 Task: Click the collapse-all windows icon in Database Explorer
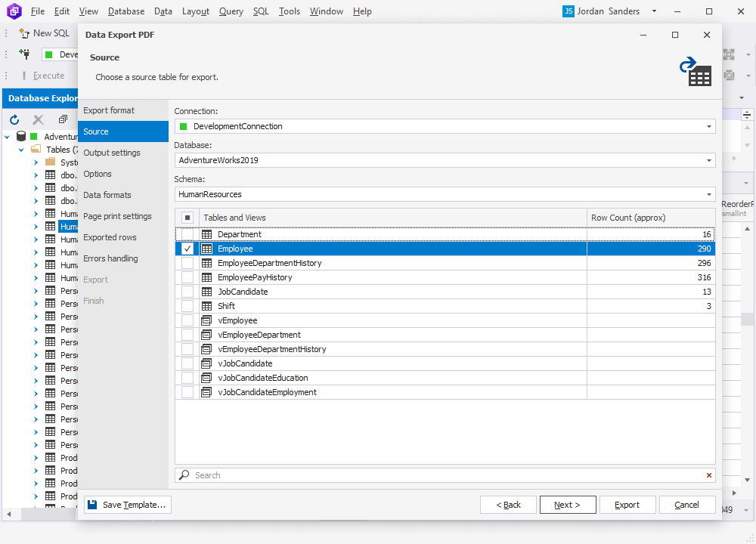click(64, 119)
